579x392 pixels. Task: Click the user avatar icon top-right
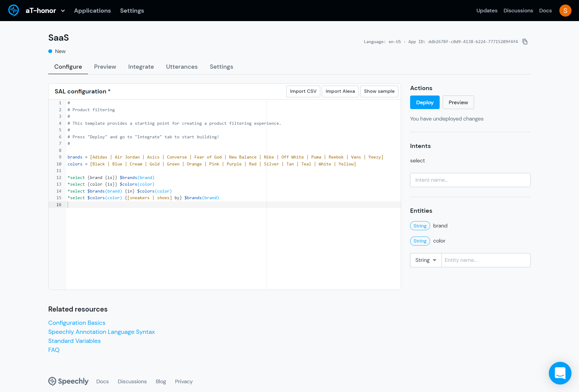[566, 11]
